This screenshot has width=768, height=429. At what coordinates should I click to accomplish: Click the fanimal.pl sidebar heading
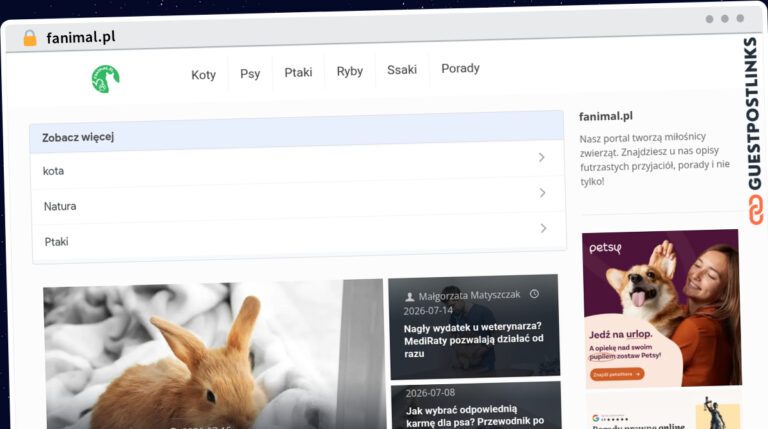pyautogui.click(x=605, y=117)
